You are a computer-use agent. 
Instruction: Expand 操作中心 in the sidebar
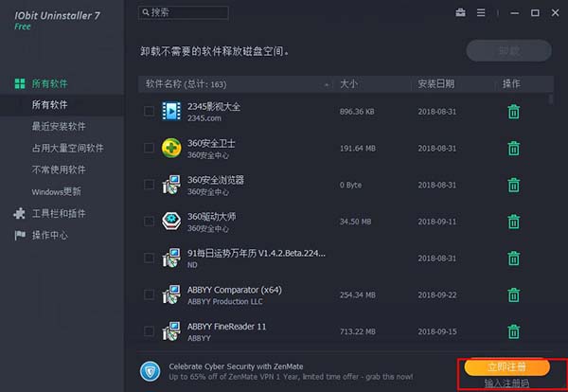pos(49,235)
